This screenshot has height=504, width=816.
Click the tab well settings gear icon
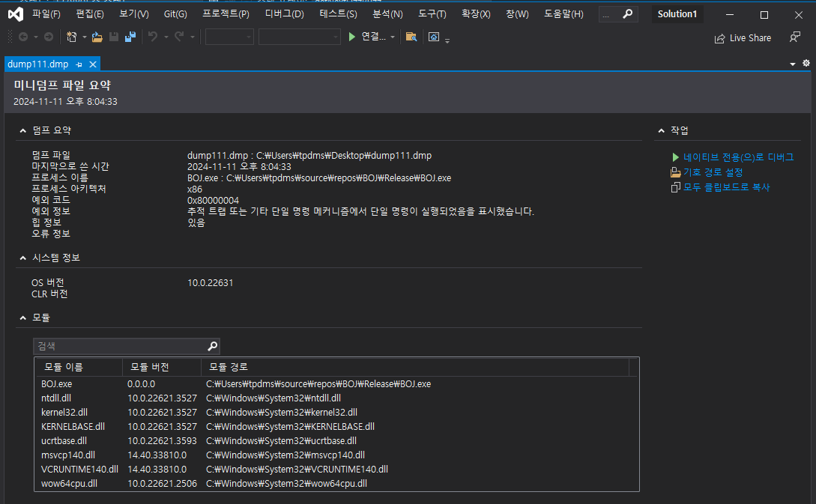(x=806, y=64)
